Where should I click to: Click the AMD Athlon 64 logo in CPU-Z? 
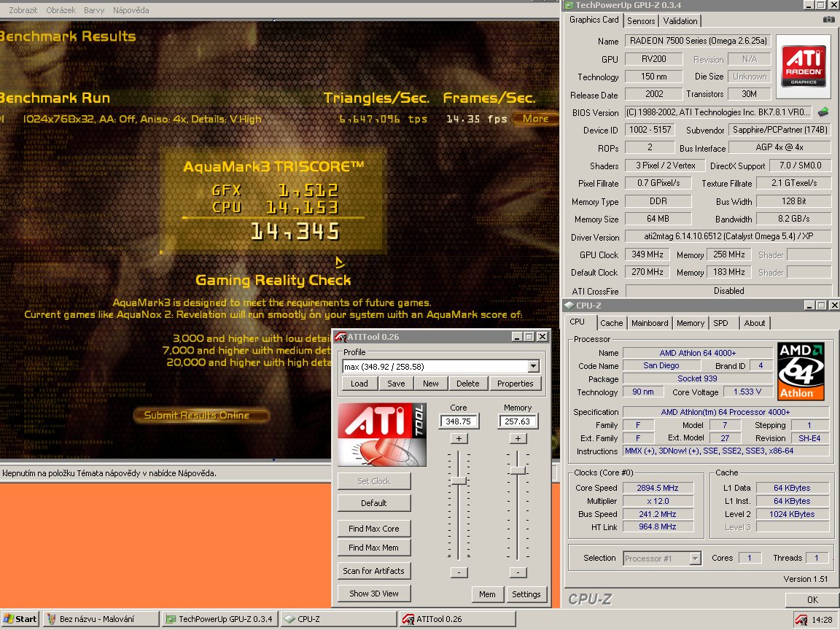tap(801, 372)
